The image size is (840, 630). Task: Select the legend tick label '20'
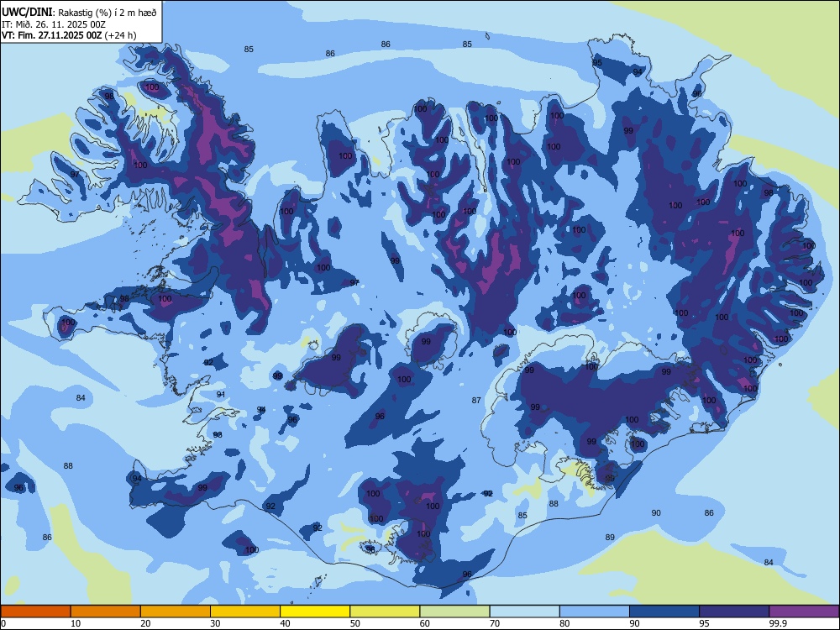point(145,623)
